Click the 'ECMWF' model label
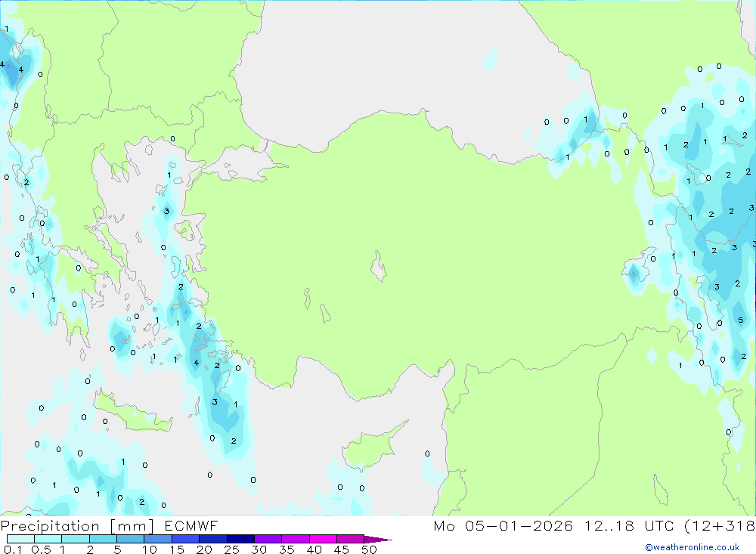Image resolution: width=756 pixels, height=554 pixels. click(191, 525)
